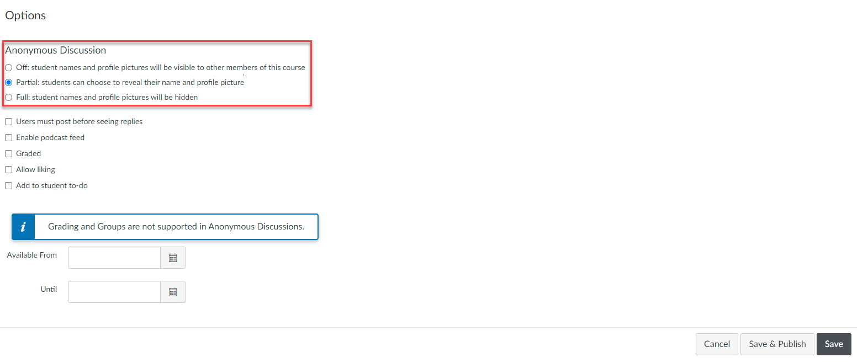Image resolution: width=868 pixels, height=363 pixels.
Task: Check Add to student to-do
Action: pyautogui.click(x=9, y=186)
